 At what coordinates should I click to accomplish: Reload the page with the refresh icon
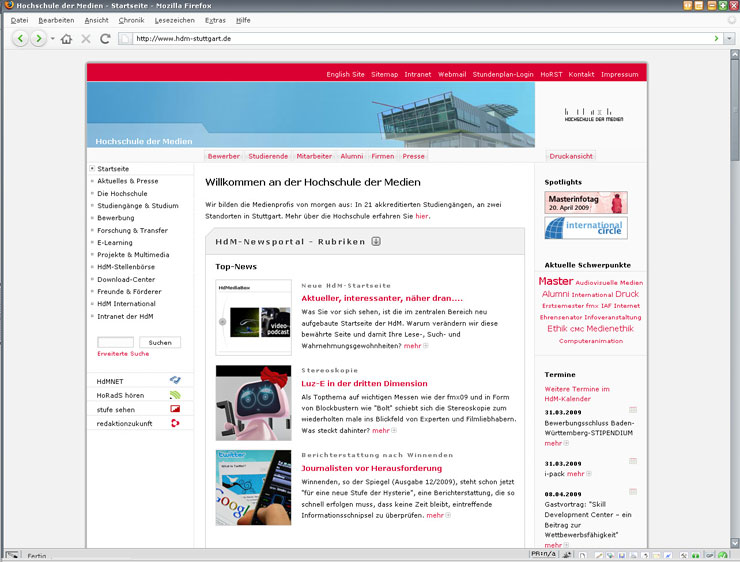tap(105, 39)
